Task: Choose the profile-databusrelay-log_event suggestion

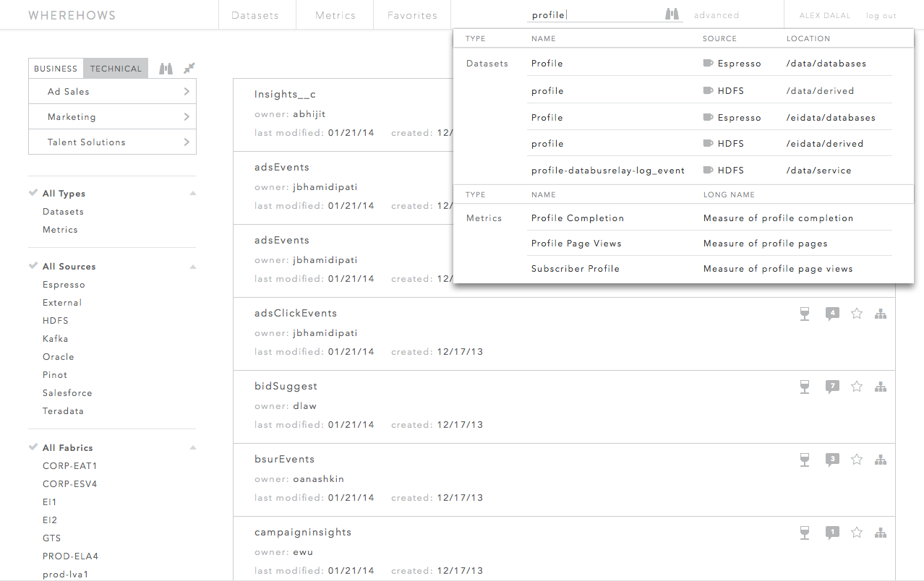Action: [x=608, y=171]
